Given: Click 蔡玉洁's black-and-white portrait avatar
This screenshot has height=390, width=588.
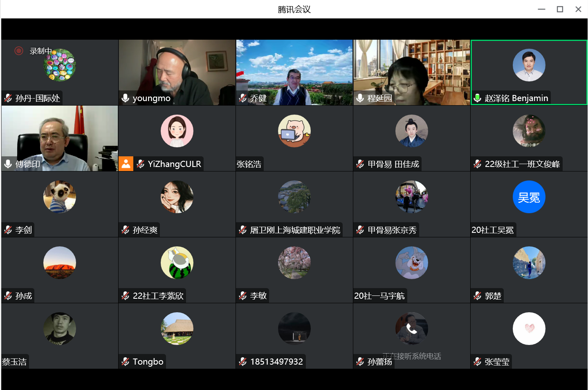Looking at the screenshot, I should pyautogui.click(x=60, y=329).
